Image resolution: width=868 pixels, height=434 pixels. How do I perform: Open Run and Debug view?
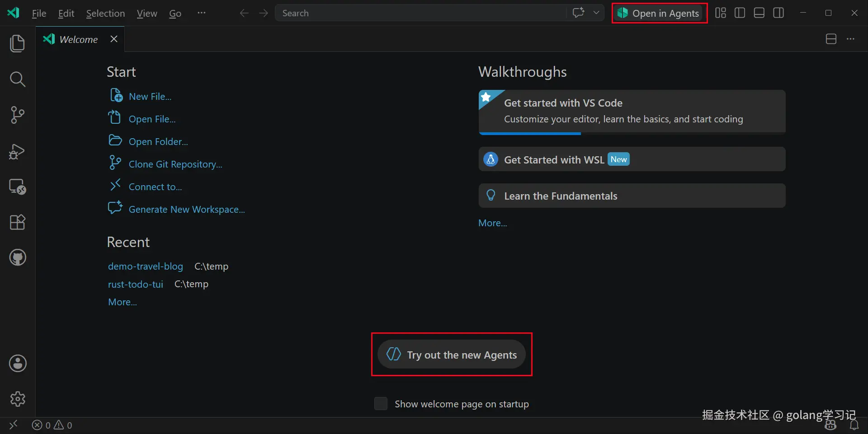click(x=17, y=151)
